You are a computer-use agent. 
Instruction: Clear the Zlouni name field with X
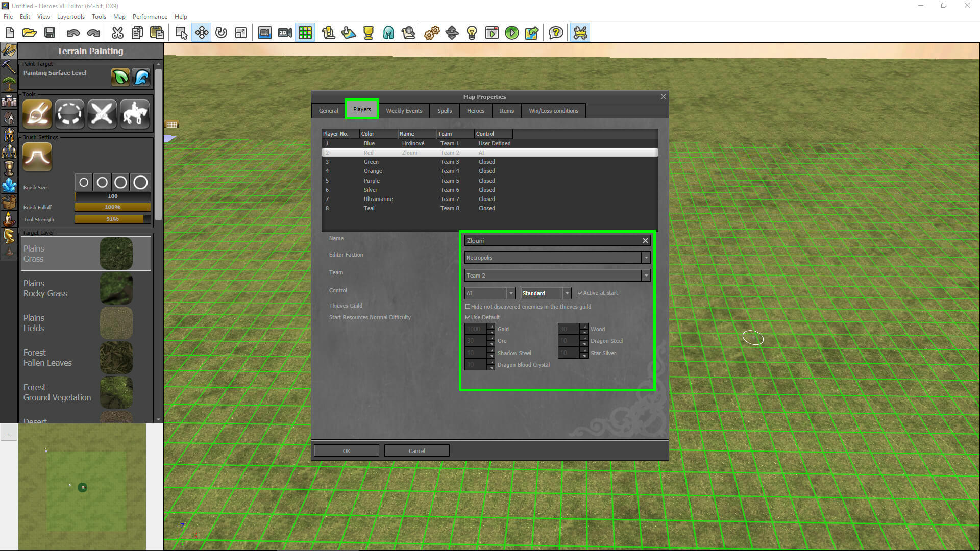coord(645,241)
